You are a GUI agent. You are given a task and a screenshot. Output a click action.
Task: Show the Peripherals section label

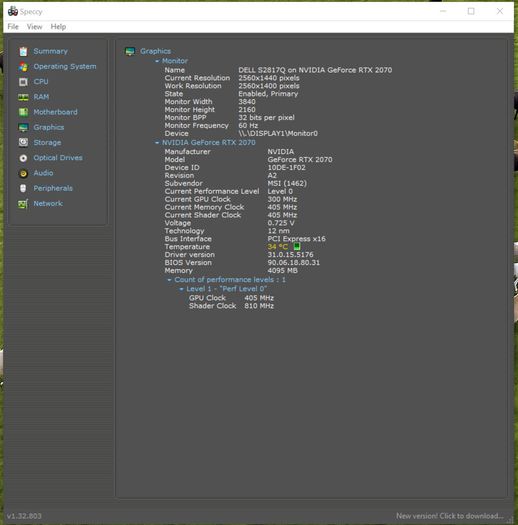click(53, 188)
